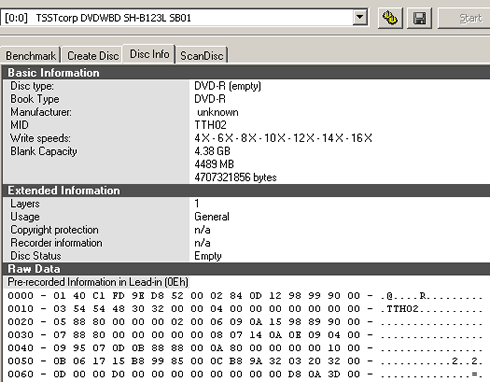Open the Create Disc tab

click(93, 55)
